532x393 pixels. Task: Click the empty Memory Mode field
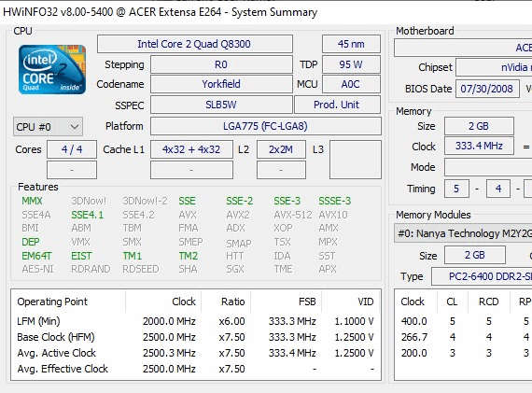(x=488, y=167)
